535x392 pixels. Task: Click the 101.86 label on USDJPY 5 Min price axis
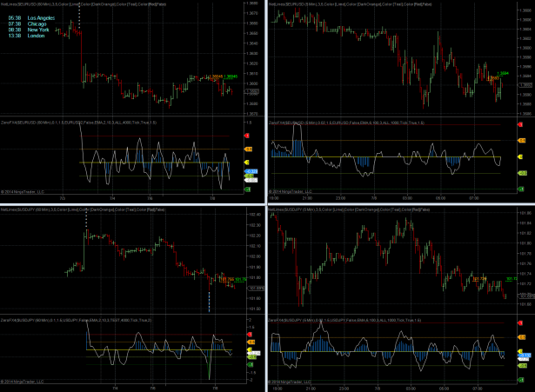[526, 213]
